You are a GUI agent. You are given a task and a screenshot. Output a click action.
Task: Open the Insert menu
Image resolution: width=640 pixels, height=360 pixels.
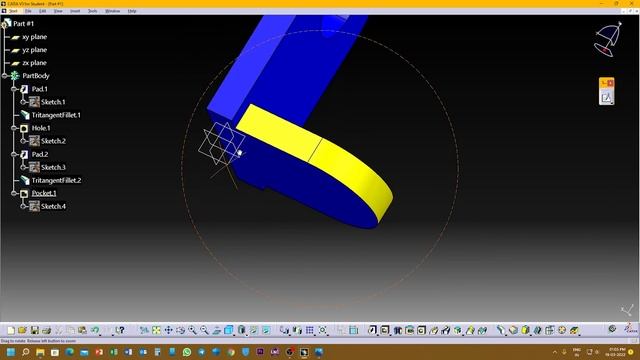coord(75,11)
